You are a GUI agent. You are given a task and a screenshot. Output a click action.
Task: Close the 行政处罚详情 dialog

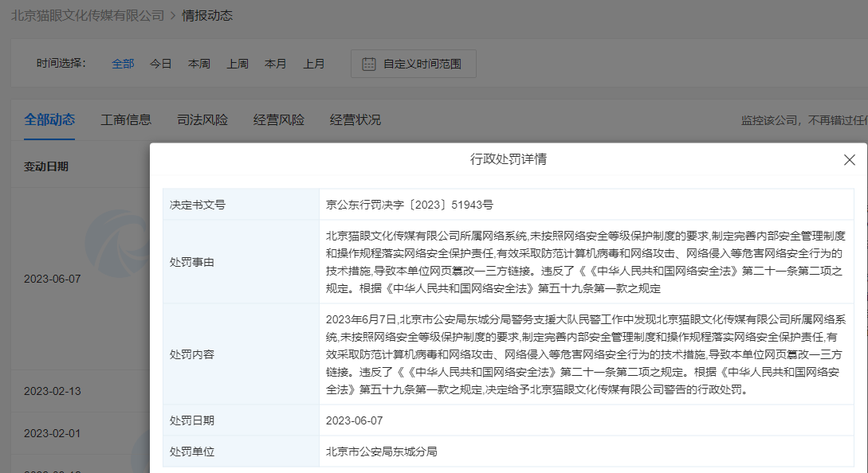[849, 160]
